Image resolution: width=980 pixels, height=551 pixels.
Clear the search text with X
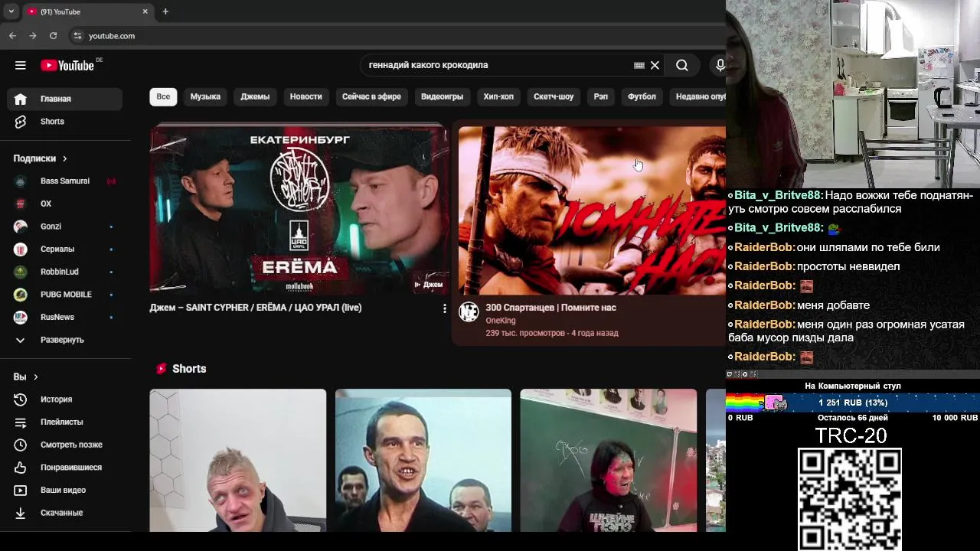tap(655, 65)
